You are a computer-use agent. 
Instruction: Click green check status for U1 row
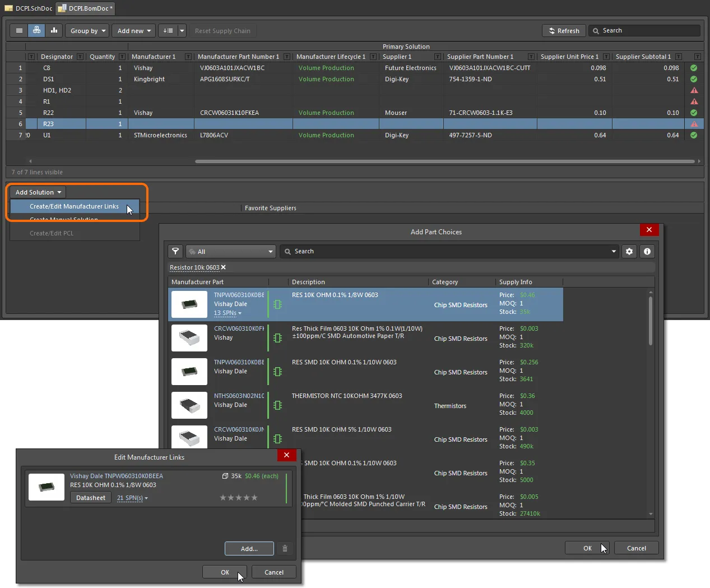pos(694,135)
